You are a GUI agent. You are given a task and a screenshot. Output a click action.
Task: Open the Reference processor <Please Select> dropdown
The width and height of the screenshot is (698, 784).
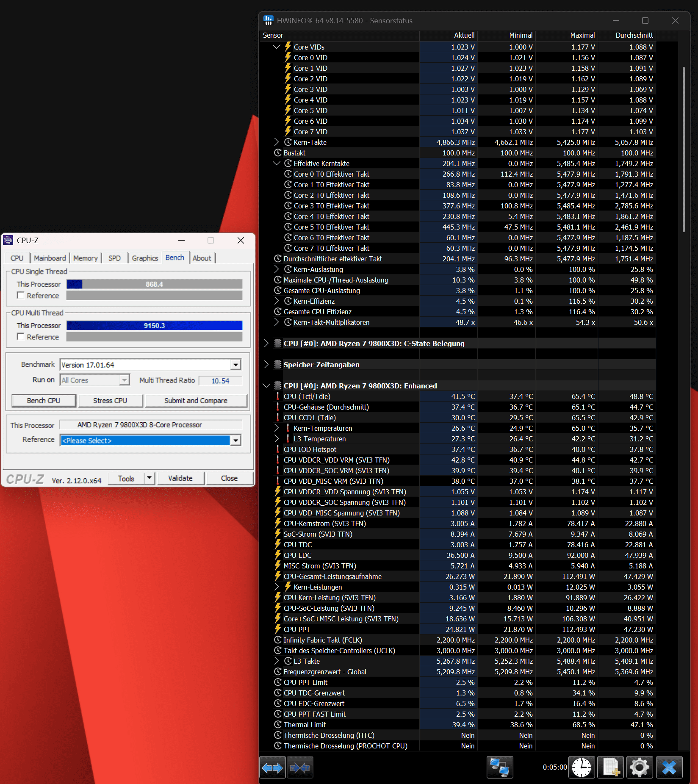pos(235,440)
